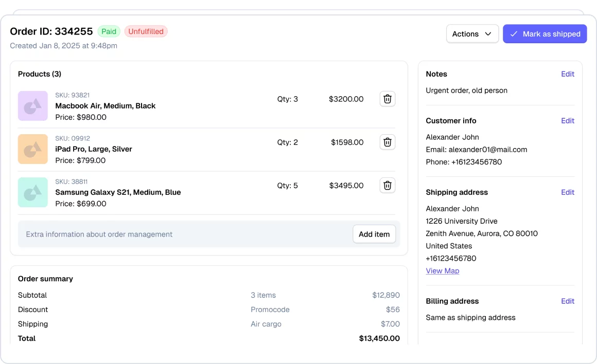The width and height of the screenshot is (597, 364).
Task: Select the Samsung Galaxy S21 teal thumbnail
Action: 33,192
